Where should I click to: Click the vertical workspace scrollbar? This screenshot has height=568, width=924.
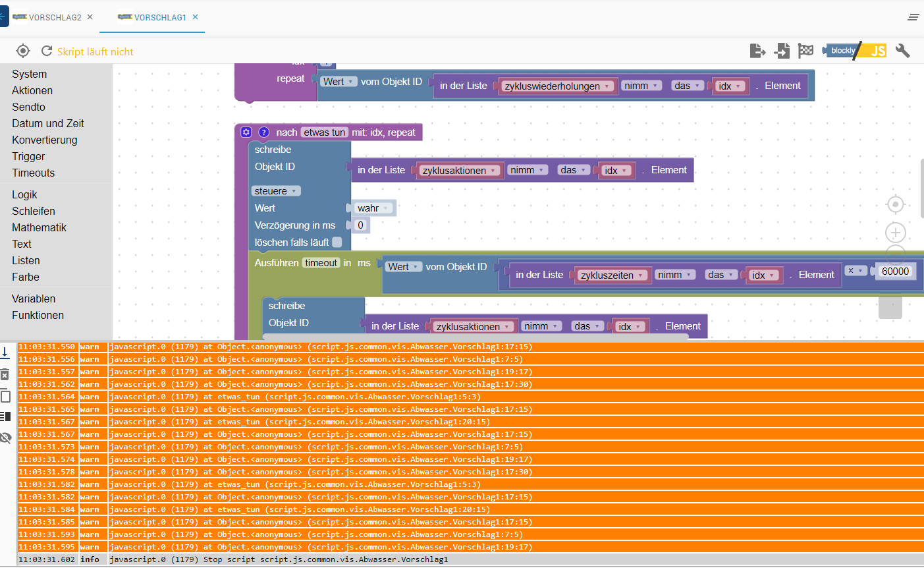pyautogui.click(x=921, y=188)
